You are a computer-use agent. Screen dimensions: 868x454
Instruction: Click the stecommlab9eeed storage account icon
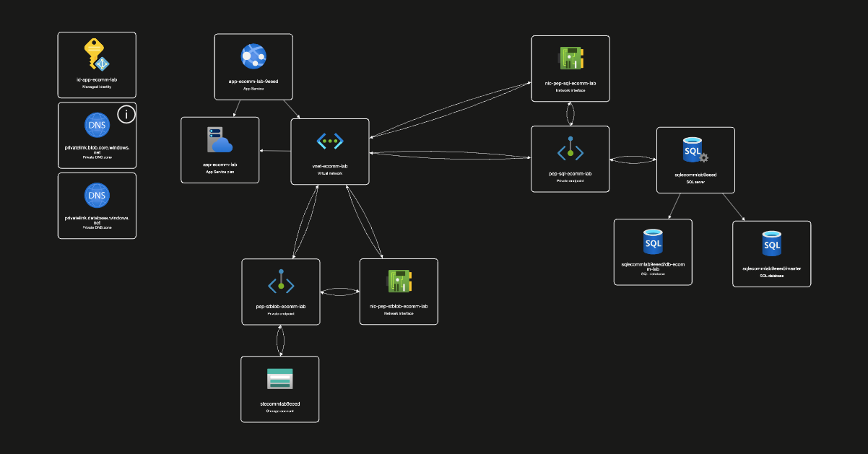point(279,379)
